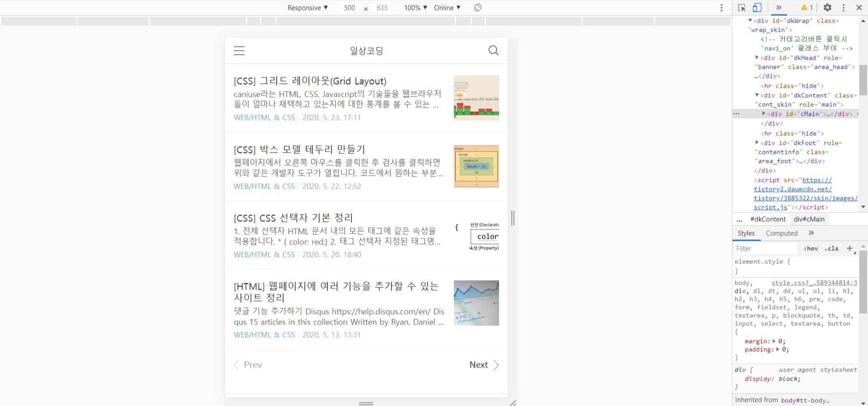868x406 pixels.
Task: Click the bottom viewport height handle
Action: tap(366, 403)
